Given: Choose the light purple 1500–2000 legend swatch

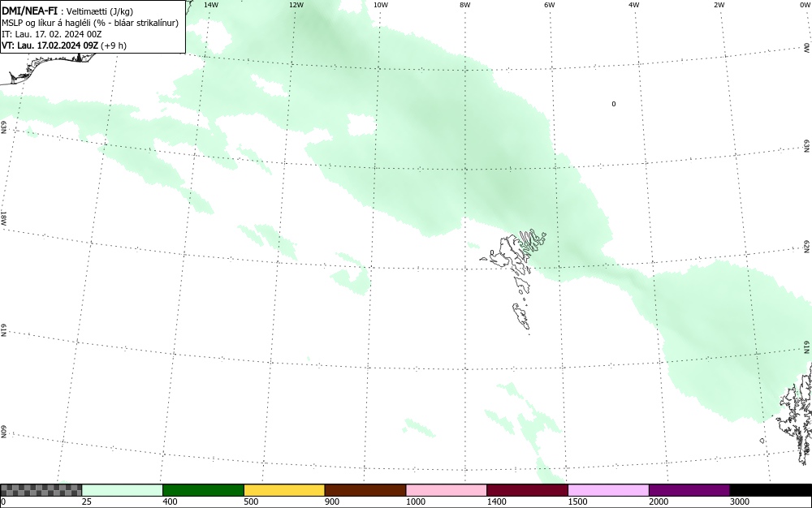Looking at the screenshot, I should tap(608, 490).
